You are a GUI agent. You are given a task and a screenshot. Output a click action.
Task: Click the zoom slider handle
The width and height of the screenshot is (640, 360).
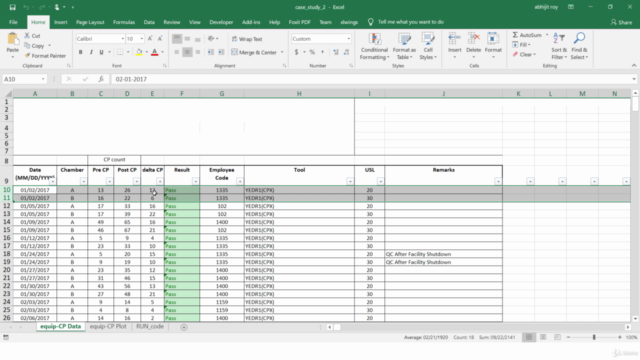[x=594, y=337]
